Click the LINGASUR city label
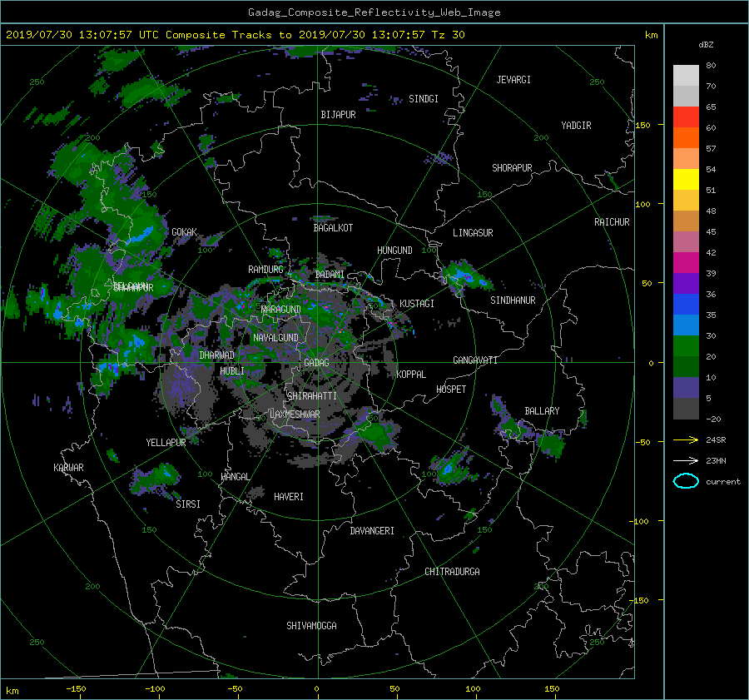The width and height of the screenshot is (749, 700). click(x=473, y=233)
